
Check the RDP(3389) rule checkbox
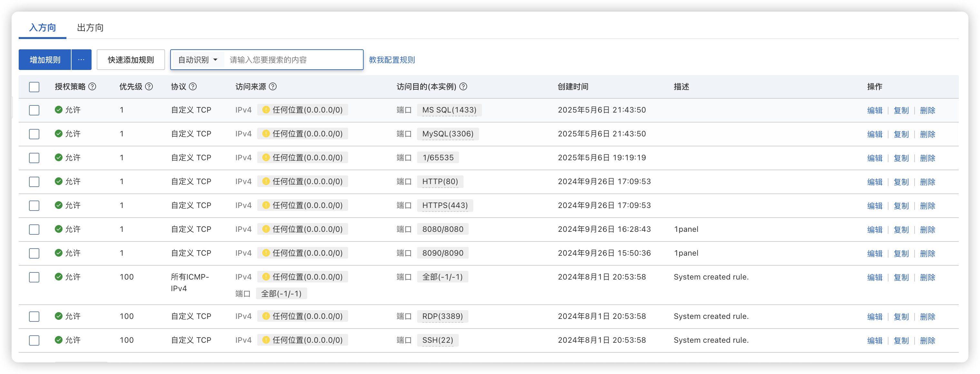click(34, 317)
